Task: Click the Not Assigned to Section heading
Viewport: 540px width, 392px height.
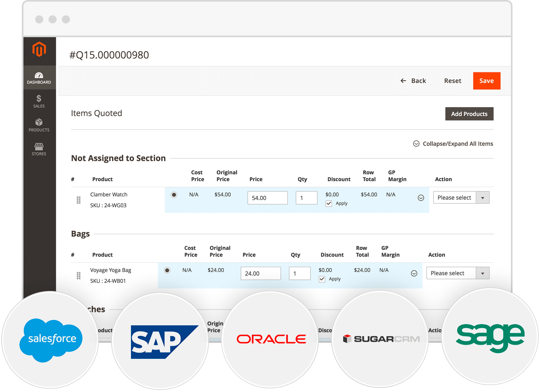Action: (x=118, y=158)
